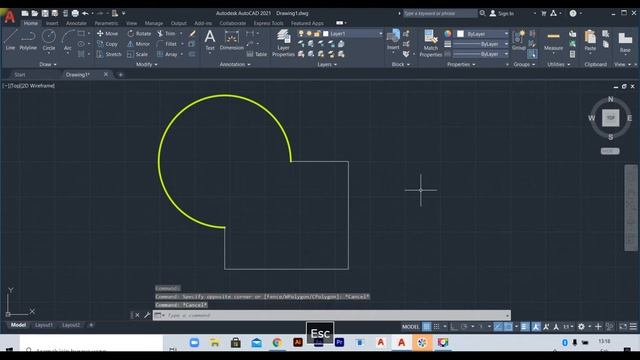The image size is (640, 360).
Task: Click Sign In
Action: [x=502, y=13]
